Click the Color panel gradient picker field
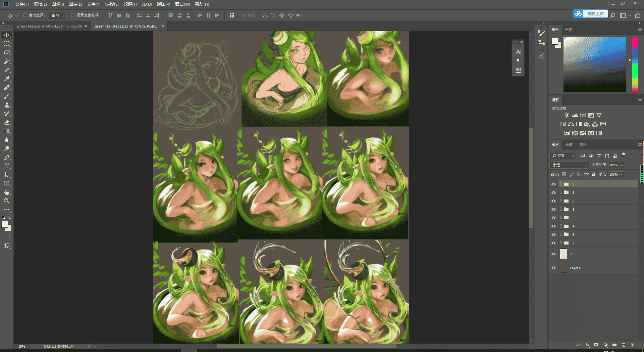The image size is (644, 352). coord(595,64)
